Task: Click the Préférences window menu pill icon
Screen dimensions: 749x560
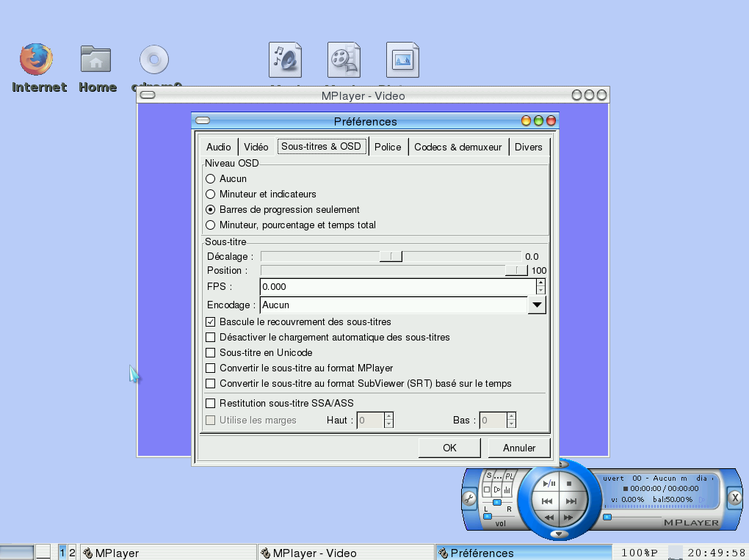Action: coord(203,120)
